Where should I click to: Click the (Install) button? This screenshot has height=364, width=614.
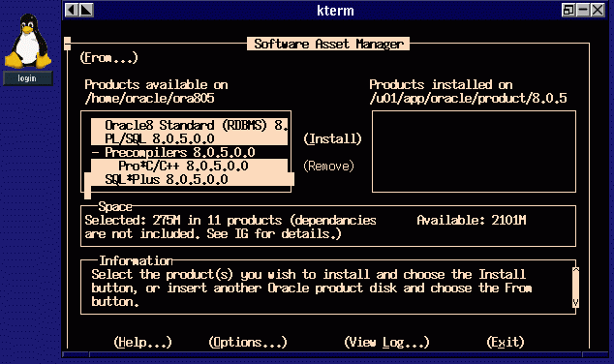[x=332, y=139]
